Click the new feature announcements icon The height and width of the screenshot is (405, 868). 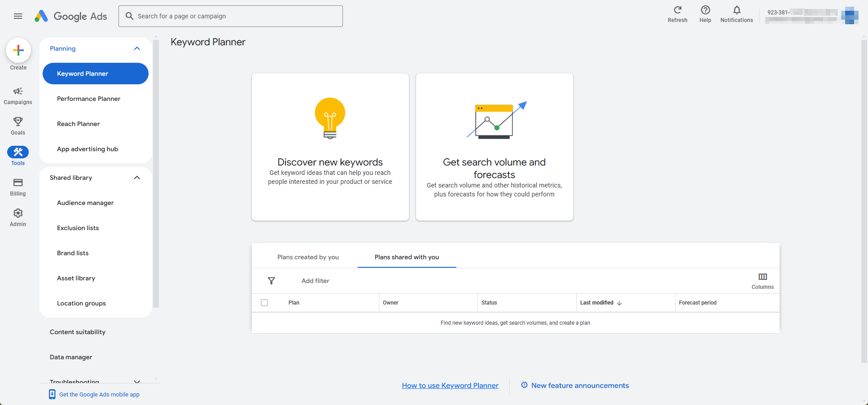click(524, 385)
